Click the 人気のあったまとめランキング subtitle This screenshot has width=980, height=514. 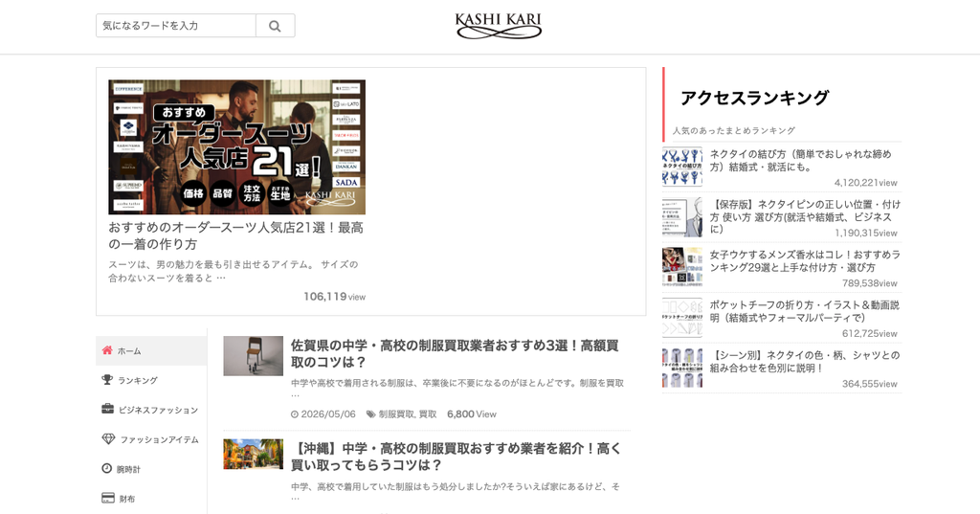pyautogui.click(x=734, y=131)
